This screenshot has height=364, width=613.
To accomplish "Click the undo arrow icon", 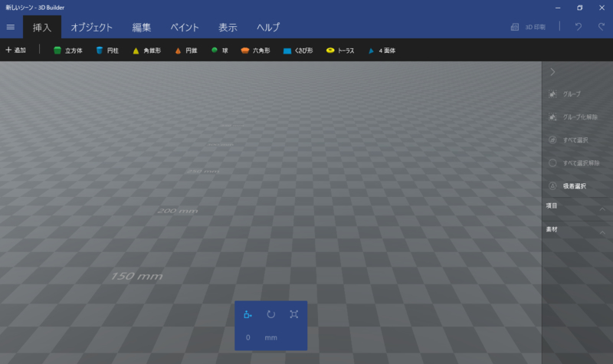I will point(579,27).
